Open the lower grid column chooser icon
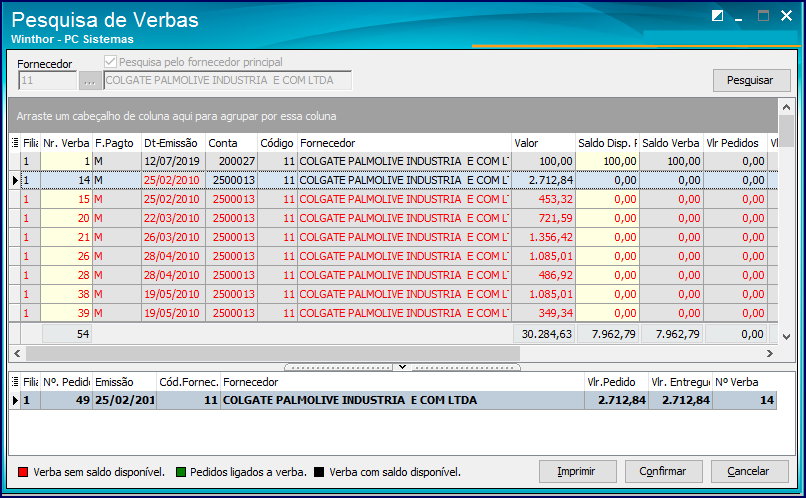This screenshot has width=806, height=498. click(x=15, y=382)
